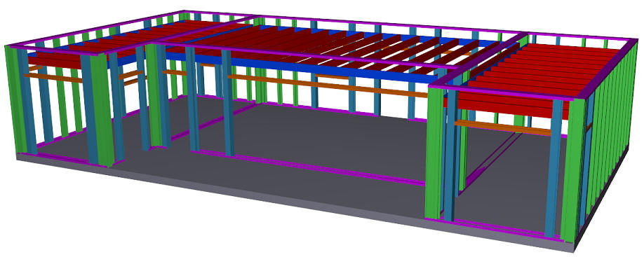
Task: Select orange header above the right wide opening
Action: pos(503,128)
